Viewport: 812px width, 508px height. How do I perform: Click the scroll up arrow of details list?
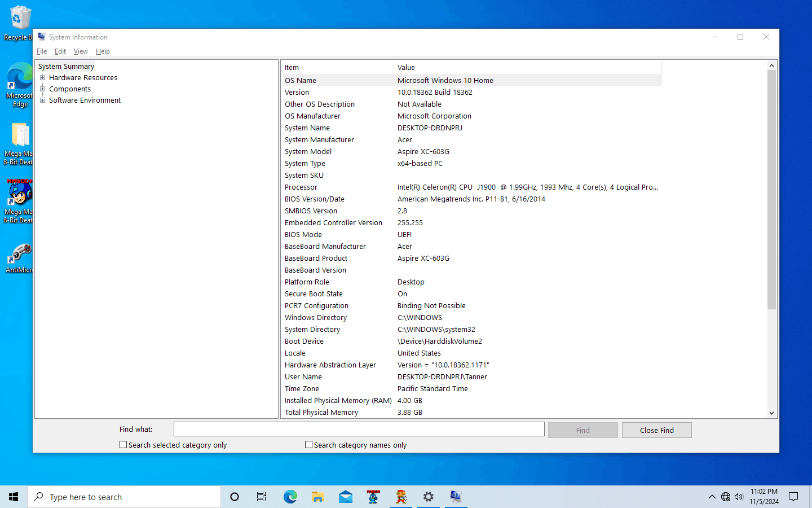coord(772,65)
